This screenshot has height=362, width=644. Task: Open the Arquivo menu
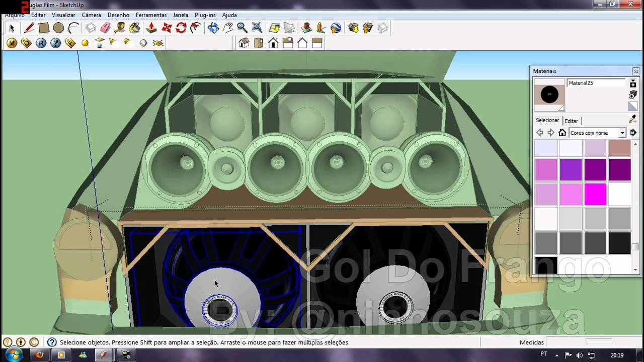pos(15,15)
